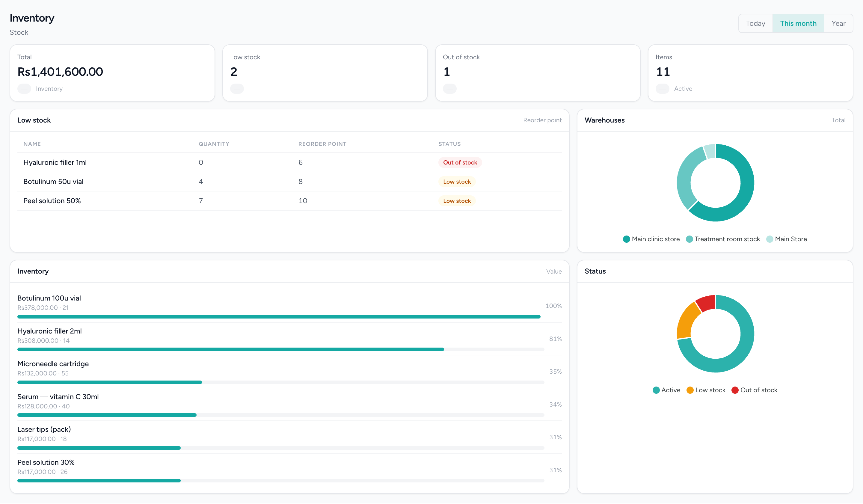This screenshot has width=863, height=504.
Task: Sort by the REORDER POINT column header
Action: (322, 144)
